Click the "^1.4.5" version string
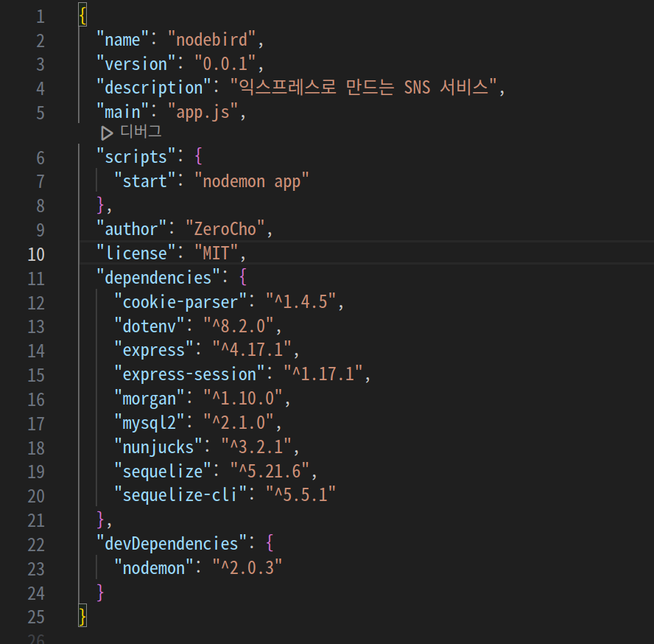The width and height of the screenshot is (654, 644). [300, 302]
